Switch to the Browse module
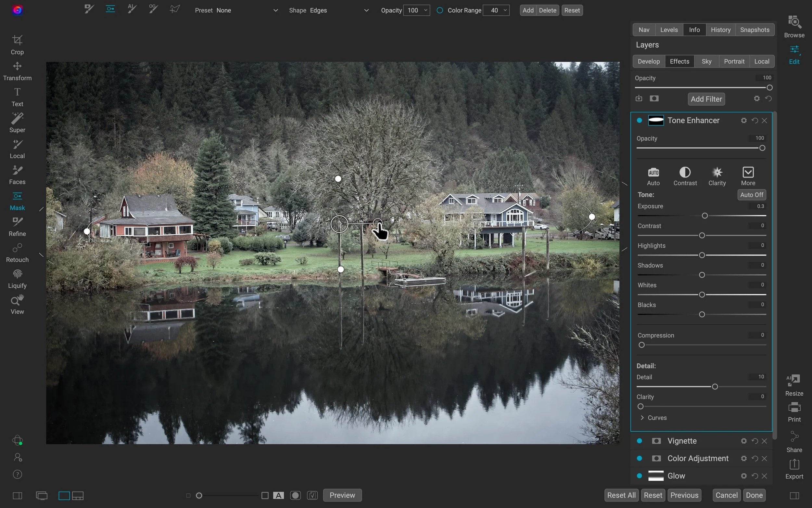 pyautogui.click(x=794, y=25)
